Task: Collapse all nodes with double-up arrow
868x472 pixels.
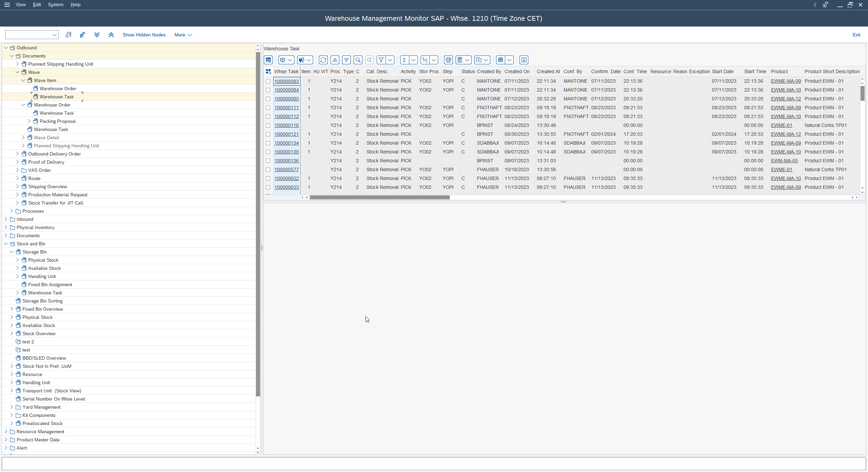Action: [111, 35]
